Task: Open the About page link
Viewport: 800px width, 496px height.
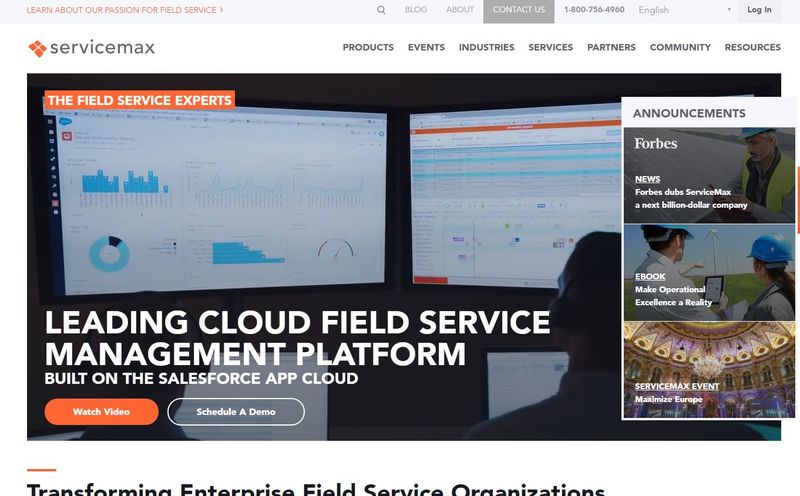Action: (460, 10)
